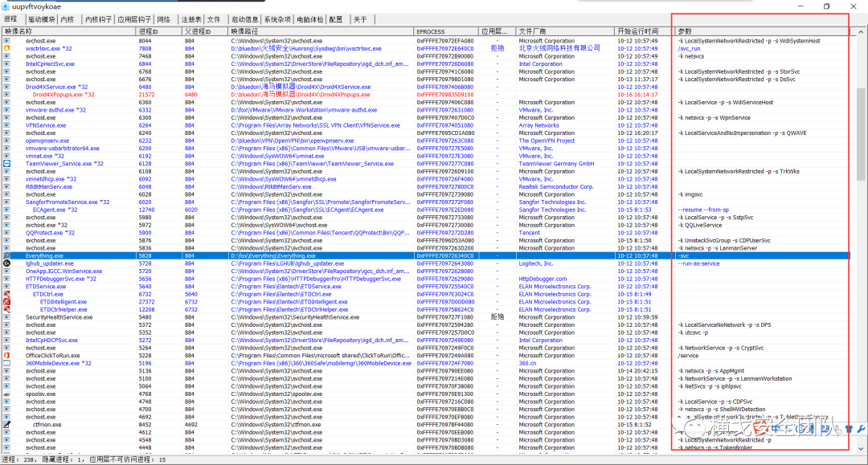Click the Droid4XService.exe row icon
Screen dimensions: 868x465
[6, 87]
